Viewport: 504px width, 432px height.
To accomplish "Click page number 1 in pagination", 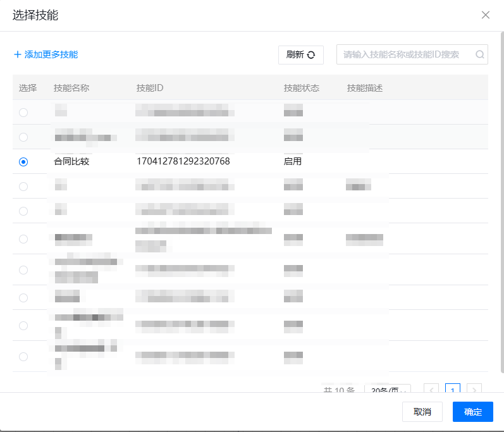I will (x=453, y=390).
